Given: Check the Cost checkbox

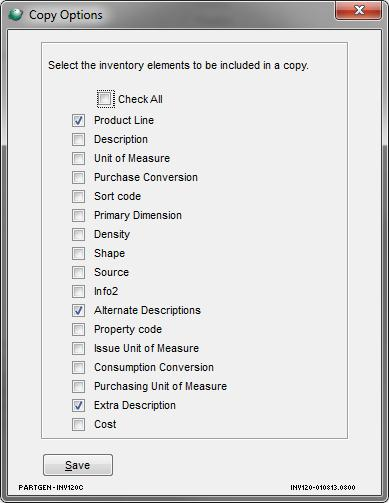Looking at the screenshot, I should (78, 424).
